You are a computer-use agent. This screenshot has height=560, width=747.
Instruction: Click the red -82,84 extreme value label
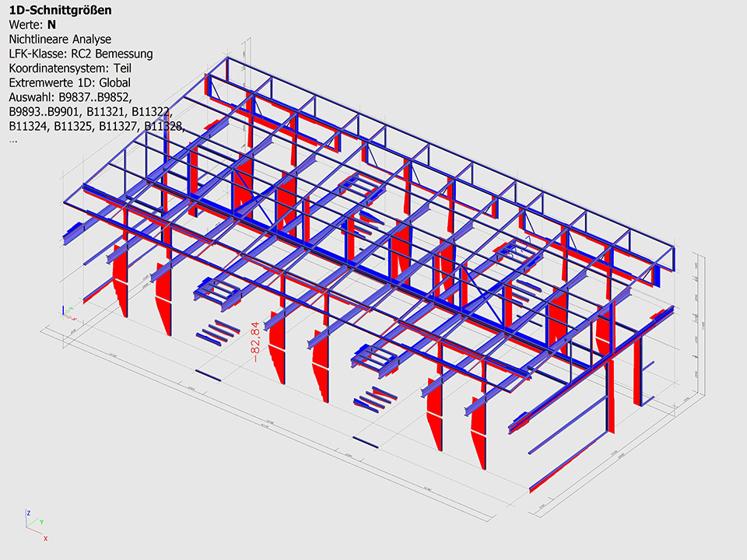click(254, 340)
